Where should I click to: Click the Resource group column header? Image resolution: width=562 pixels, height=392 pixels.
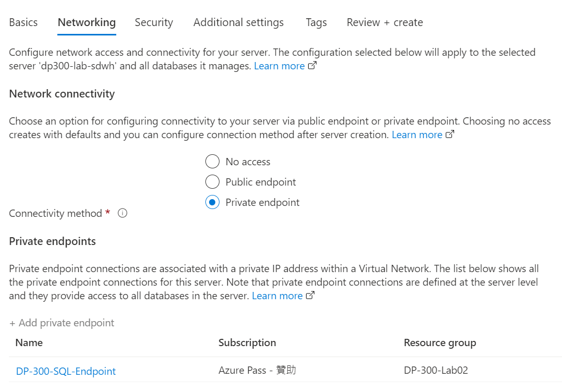[x=439, y=342]
